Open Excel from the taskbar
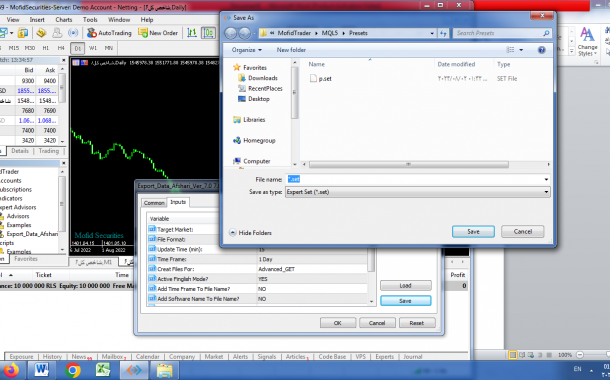This screenshot has width=610, height=380. pos(103,370)
